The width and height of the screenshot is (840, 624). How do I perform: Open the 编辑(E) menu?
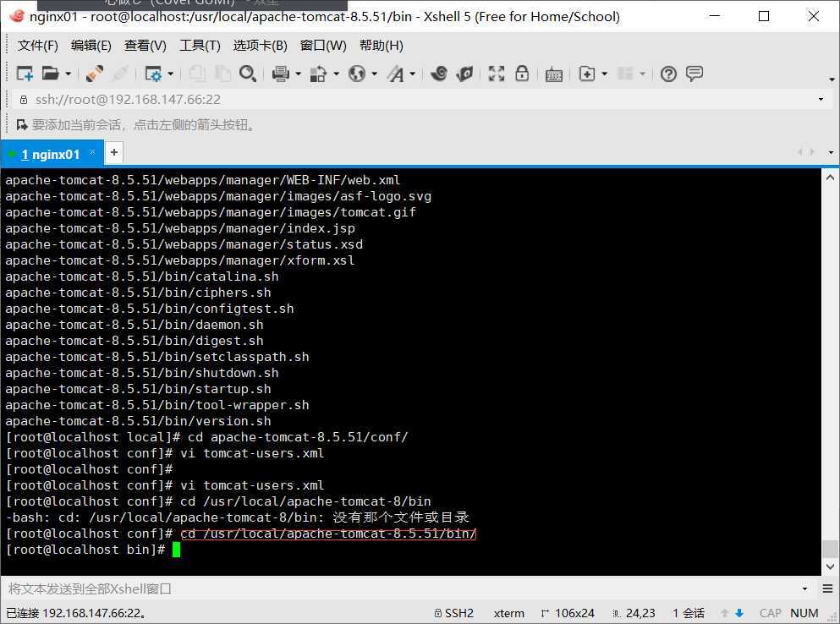coord(91,46)
